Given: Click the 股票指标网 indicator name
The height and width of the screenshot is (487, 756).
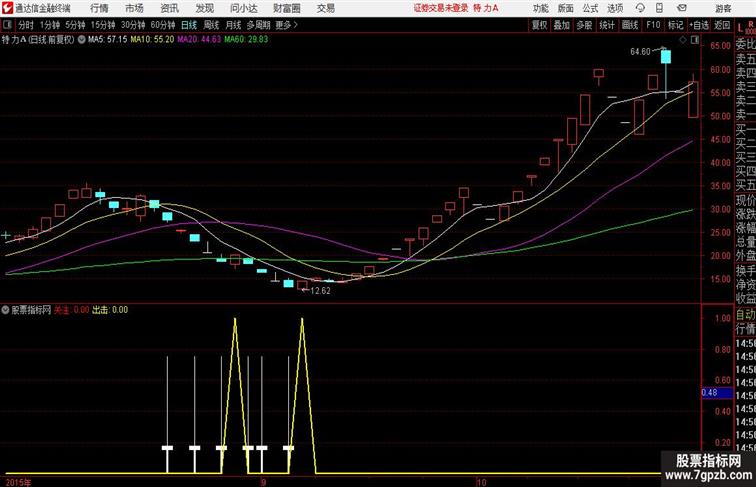Looking at the screenshot, I should click(31, 310).
